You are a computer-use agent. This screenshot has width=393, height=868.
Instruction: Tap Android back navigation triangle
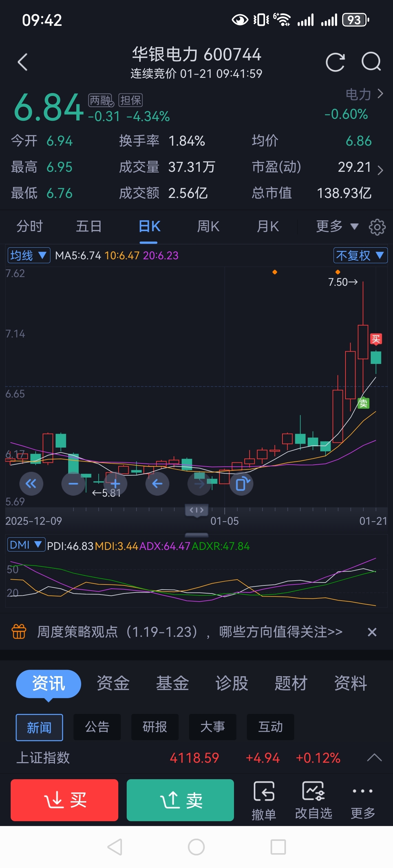[x=115, y=847]
